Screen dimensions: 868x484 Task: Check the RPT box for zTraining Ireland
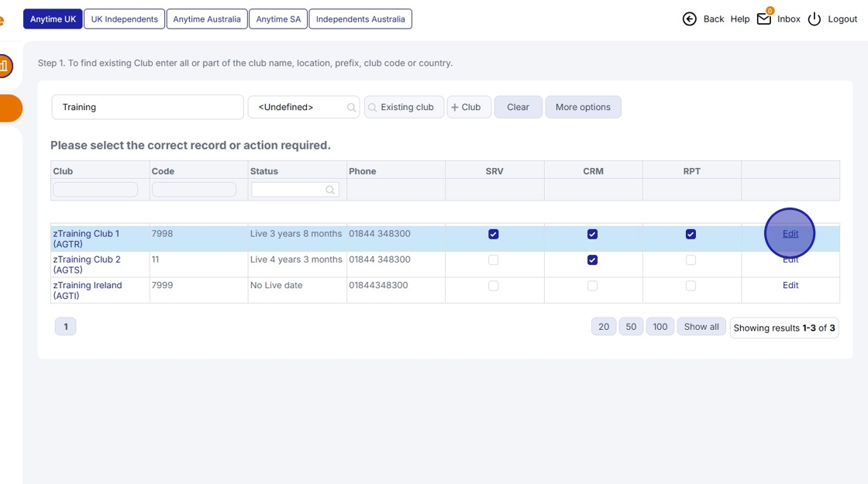pyautogui.click(x=691, y=285)
